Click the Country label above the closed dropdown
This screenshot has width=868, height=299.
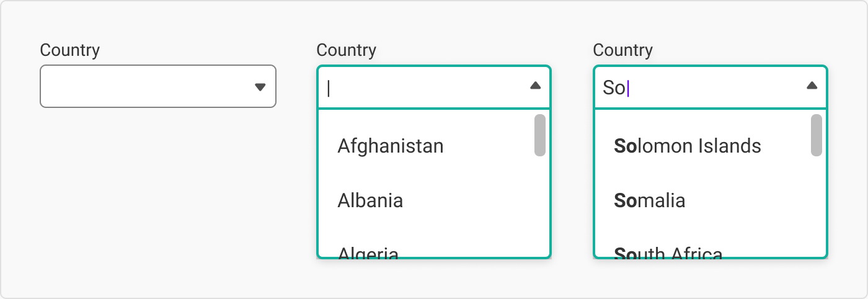click(x=69, y=50)
